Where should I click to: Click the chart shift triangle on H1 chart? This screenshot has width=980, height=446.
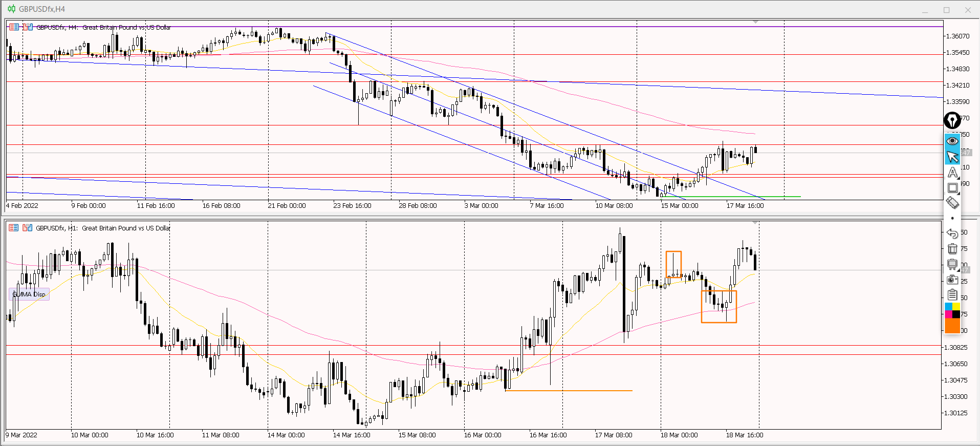(x=755, y=223)
